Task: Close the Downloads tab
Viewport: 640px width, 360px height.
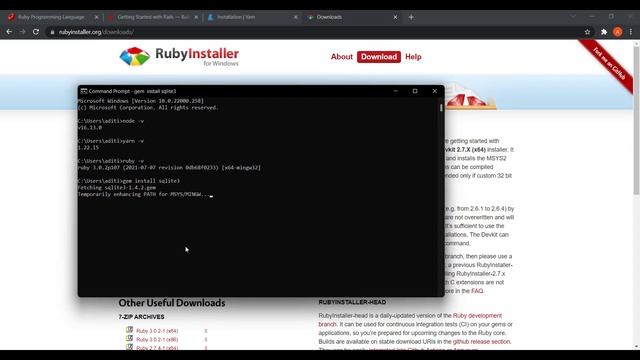Action: 395,17
